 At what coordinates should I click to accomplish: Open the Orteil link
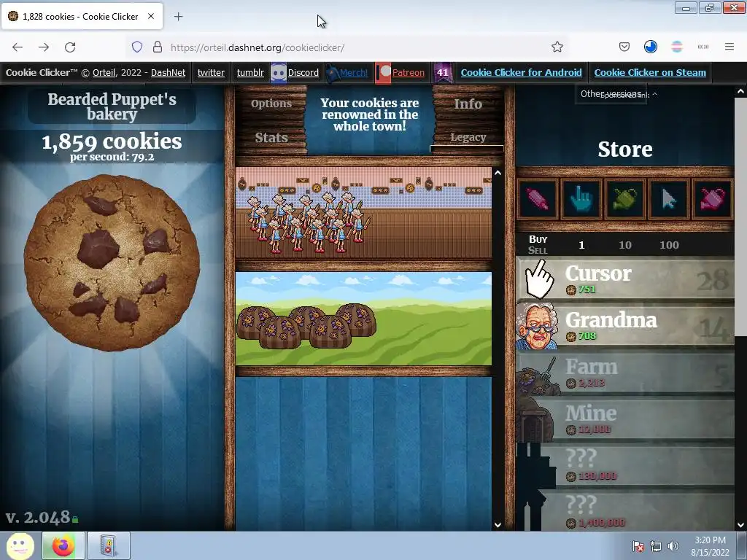[104, 73]
